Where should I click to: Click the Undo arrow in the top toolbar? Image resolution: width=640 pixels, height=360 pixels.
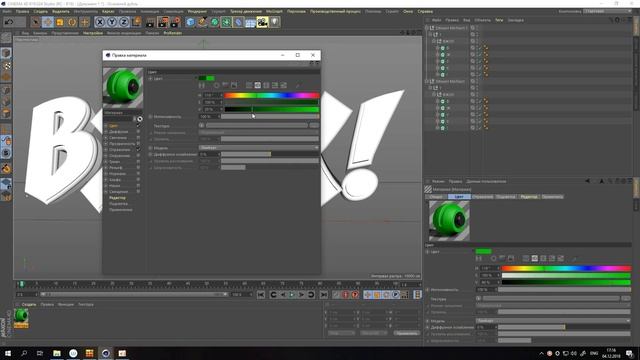(9, 22)
